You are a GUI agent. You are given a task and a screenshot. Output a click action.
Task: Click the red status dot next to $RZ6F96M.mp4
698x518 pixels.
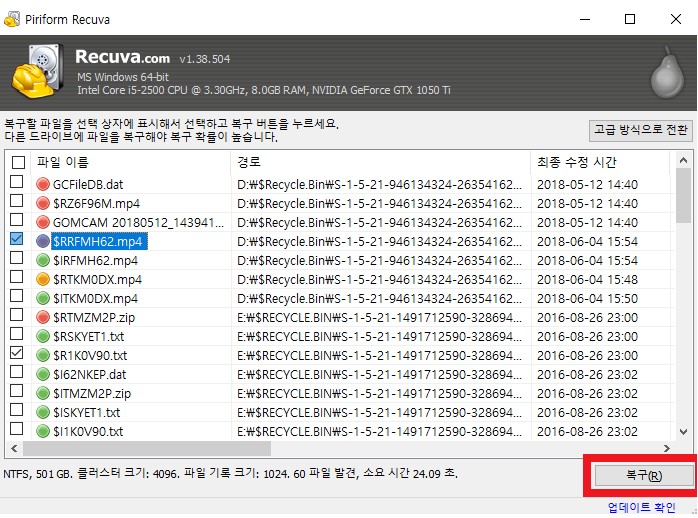[43, 203]
